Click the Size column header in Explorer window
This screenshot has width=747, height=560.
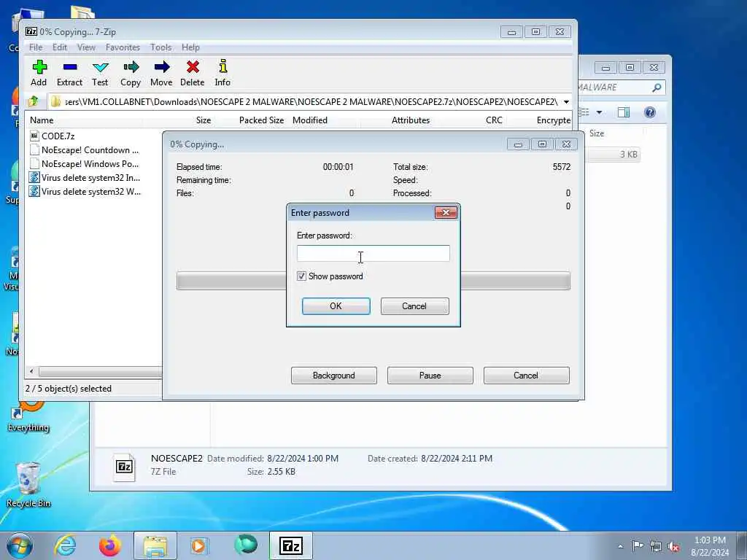[597, 133]
